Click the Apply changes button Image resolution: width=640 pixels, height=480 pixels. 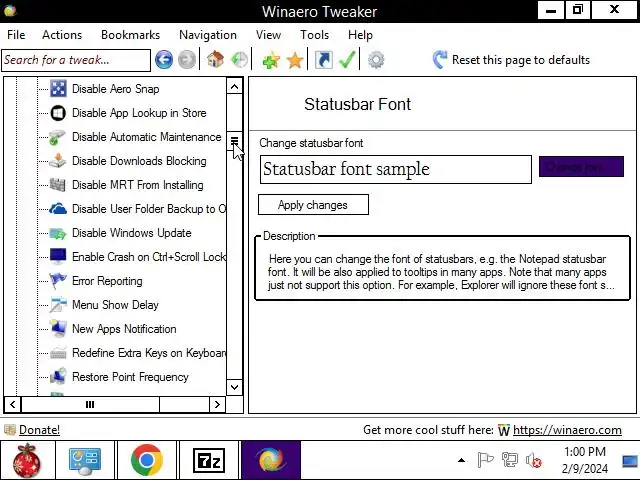coord(313,204)
